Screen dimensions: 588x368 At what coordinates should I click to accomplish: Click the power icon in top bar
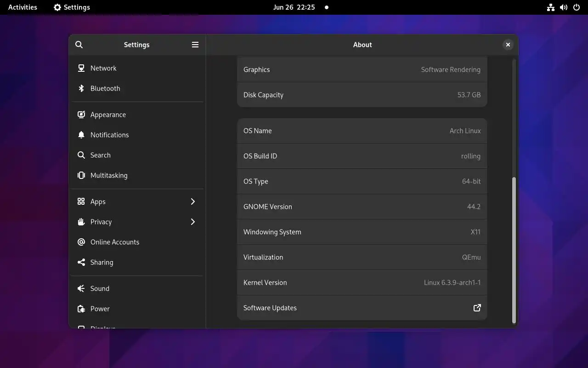tap(577, 7)
